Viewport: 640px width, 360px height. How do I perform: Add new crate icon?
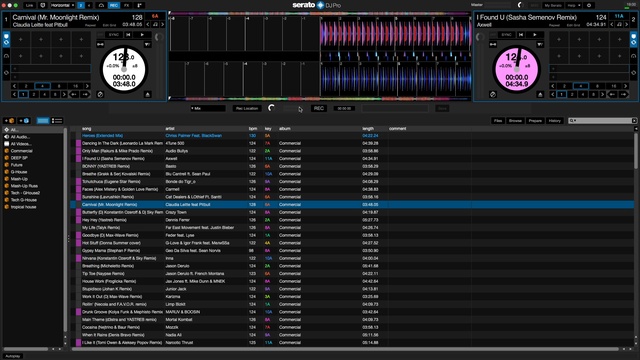pos(9,120)
